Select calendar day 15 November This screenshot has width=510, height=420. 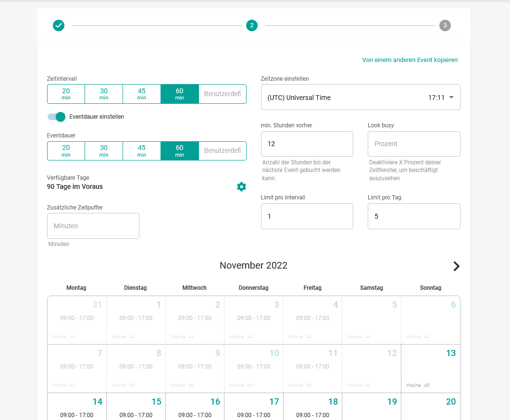coord(136,407)
